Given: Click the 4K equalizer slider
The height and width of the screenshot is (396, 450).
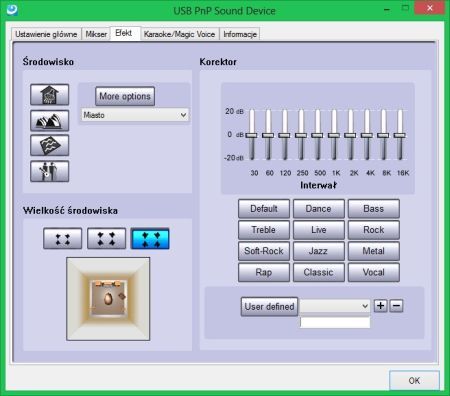Looking at the screenshot, I should 367,135.
